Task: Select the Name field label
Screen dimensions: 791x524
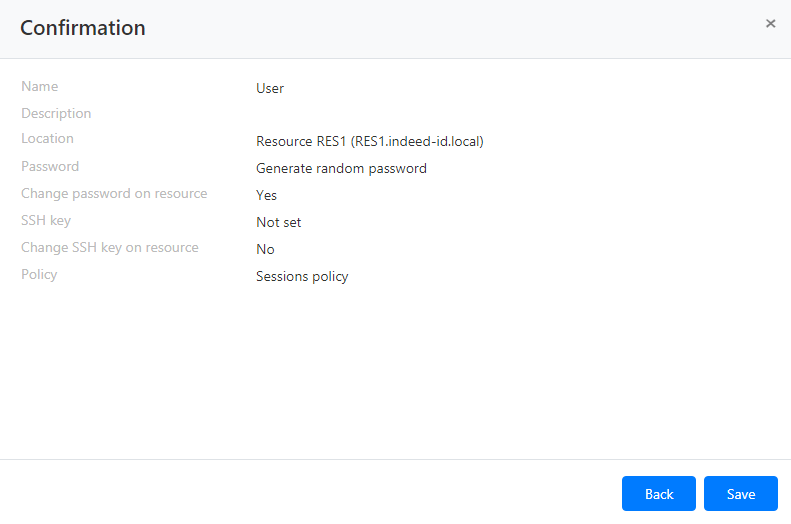Action: tap(40, 87)
